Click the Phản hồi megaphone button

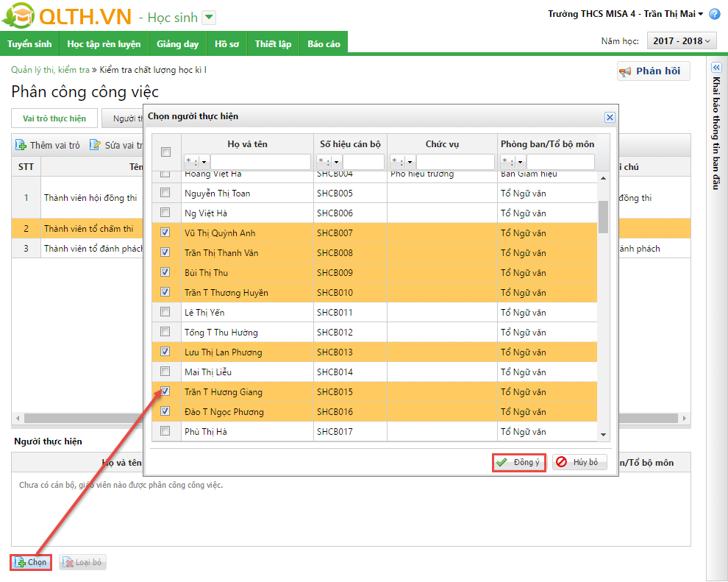[x=653, y=71]
